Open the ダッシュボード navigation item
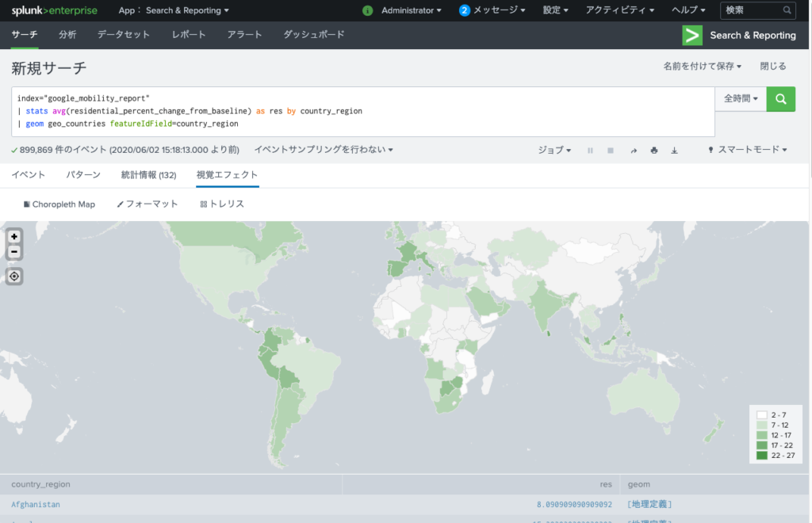 tap(313, 35)
